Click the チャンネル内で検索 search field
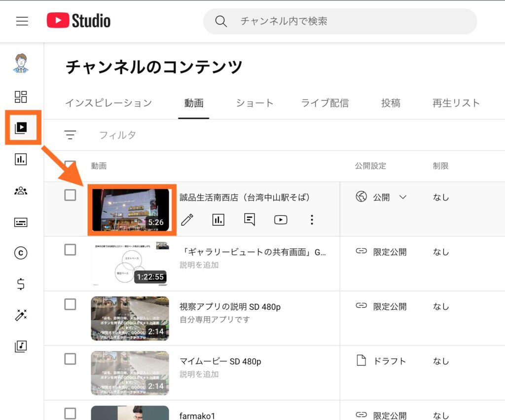 coord(345,21)
